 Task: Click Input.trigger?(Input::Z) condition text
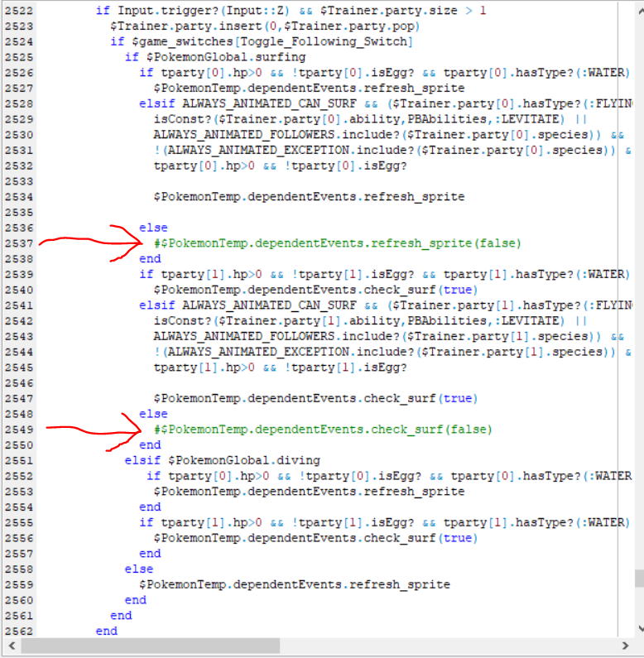[x=204, y=11]
